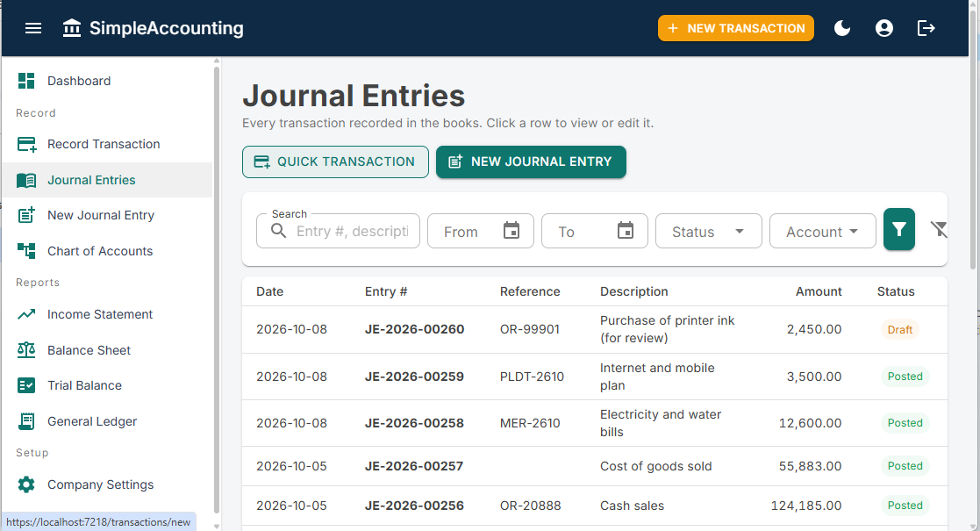Click reference OR-99901
Image resolution: width=980 pixels, height=531 pixels.
[529, 330]
